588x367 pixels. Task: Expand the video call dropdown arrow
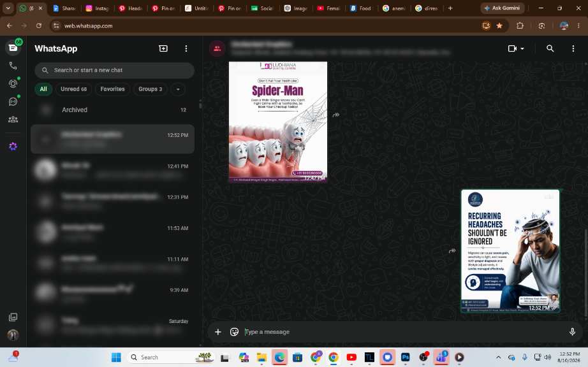pyautogui.click(x=522, y=48)
